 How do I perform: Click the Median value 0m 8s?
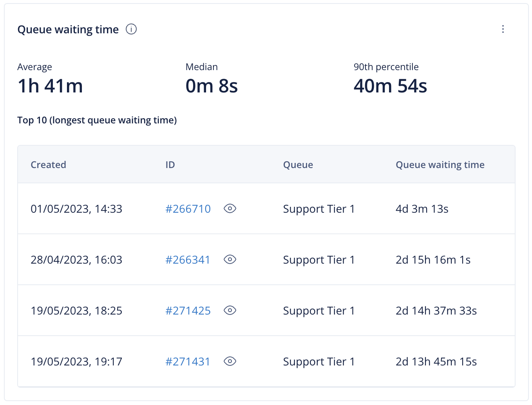[212, 86]
